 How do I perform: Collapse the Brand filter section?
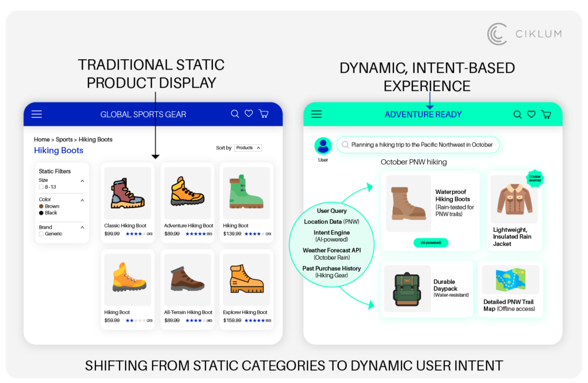pyautogui.click(x=82, y=227)
